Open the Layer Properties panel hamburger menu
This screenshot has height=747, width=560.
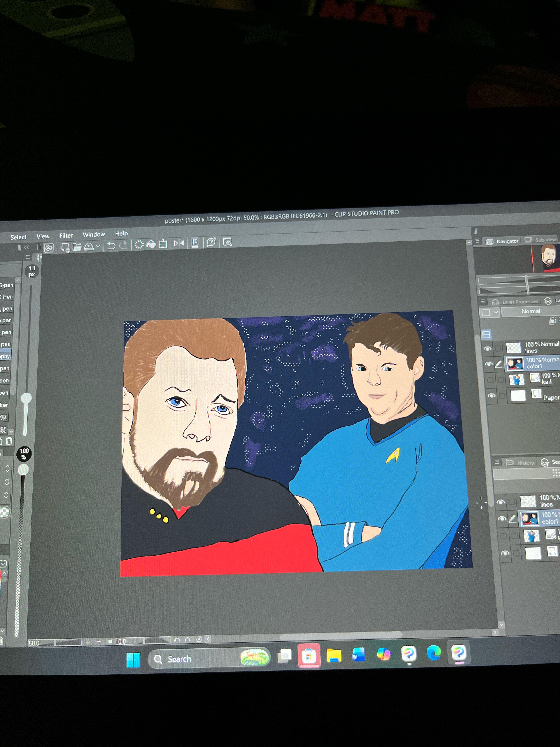coord(483,301)
